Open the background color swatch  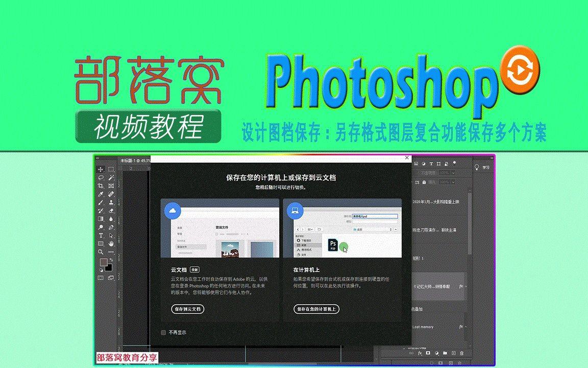[x=109, y=268]
